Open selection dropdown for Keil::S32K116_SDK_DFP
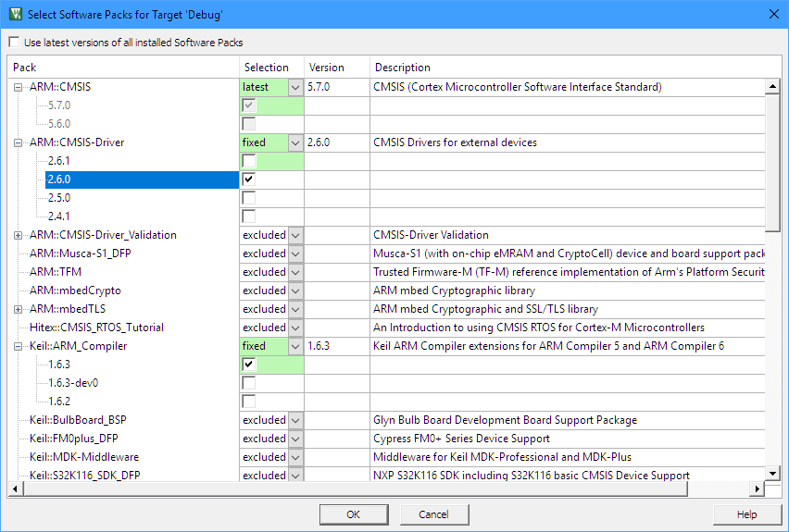 coord(296,475)
